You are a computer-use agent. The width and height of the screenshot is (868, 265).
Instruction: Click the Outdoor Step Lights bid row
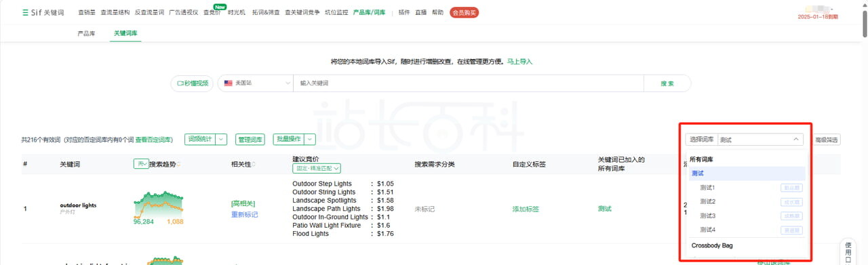coord(343,184)
